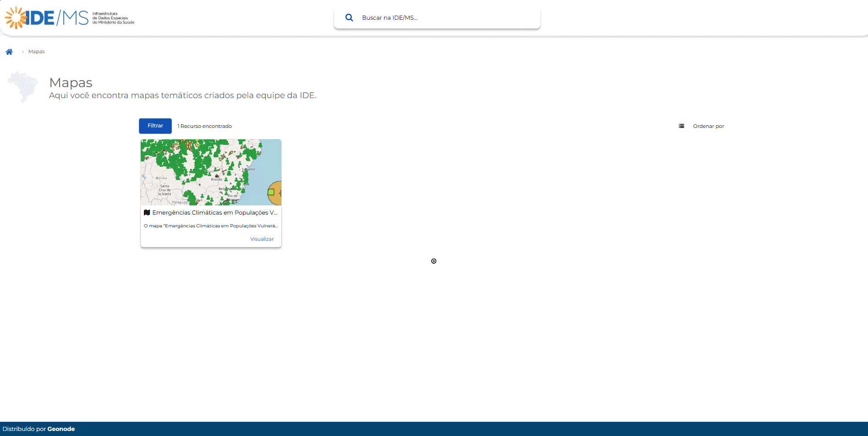Click the map icon beside Emergências Climáticas title
The width and height of the screenshot is (868, 436).
click(x=147, y=212)
